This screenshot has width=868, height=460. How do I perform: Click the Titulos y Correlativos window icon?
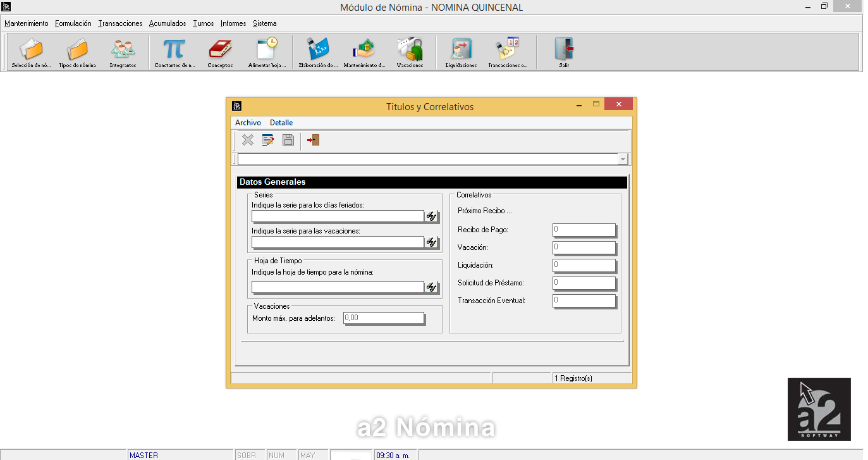[237, 106]
